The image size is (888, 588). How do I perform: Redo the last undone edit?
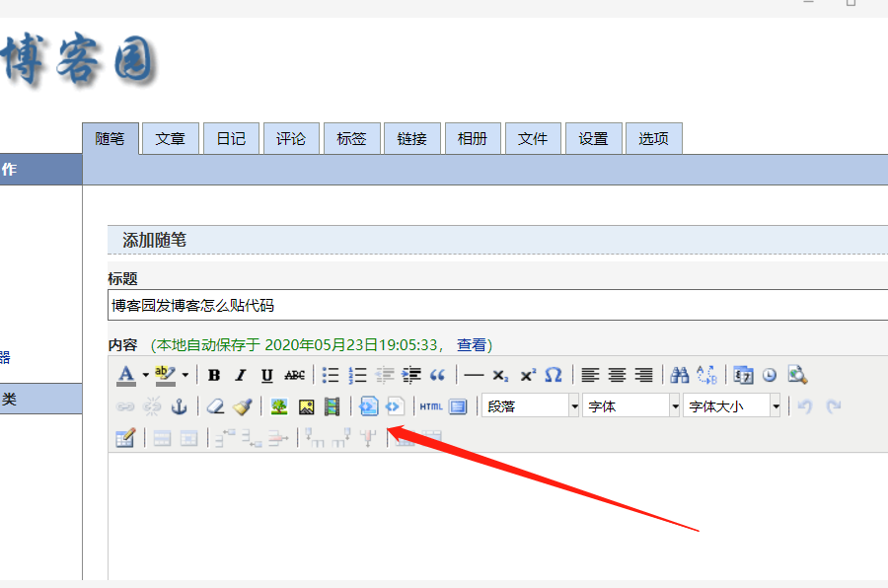pyautogui.click(x=833, y=406)
